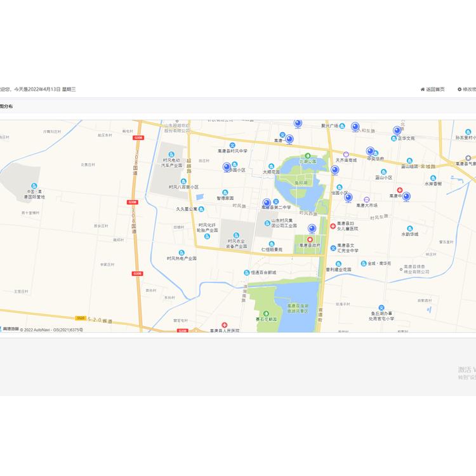
Task: Click the S520 road shield on map
Action: [x=81, y=318]
